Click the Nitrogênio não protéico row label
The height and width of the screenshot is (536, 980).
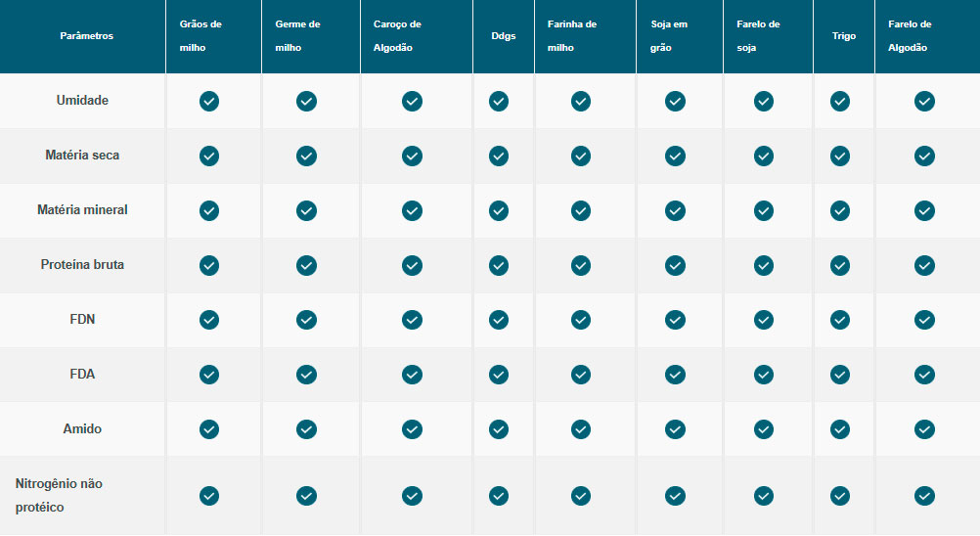59,496
